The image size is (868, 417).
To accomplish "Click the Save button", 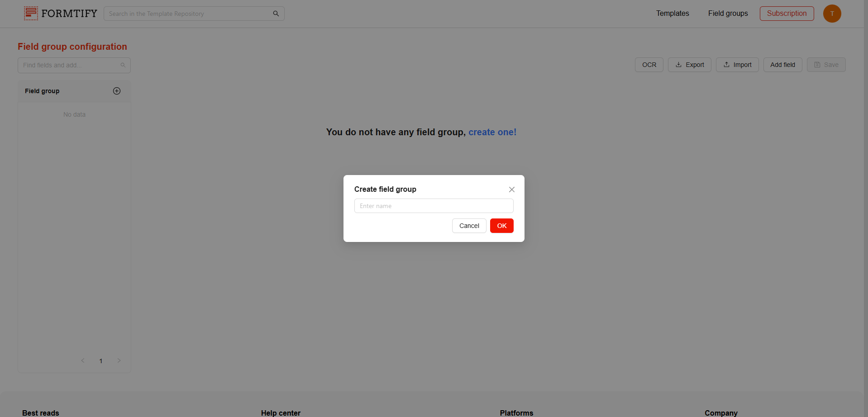I will pyautogui.click(x=826, y=65).
